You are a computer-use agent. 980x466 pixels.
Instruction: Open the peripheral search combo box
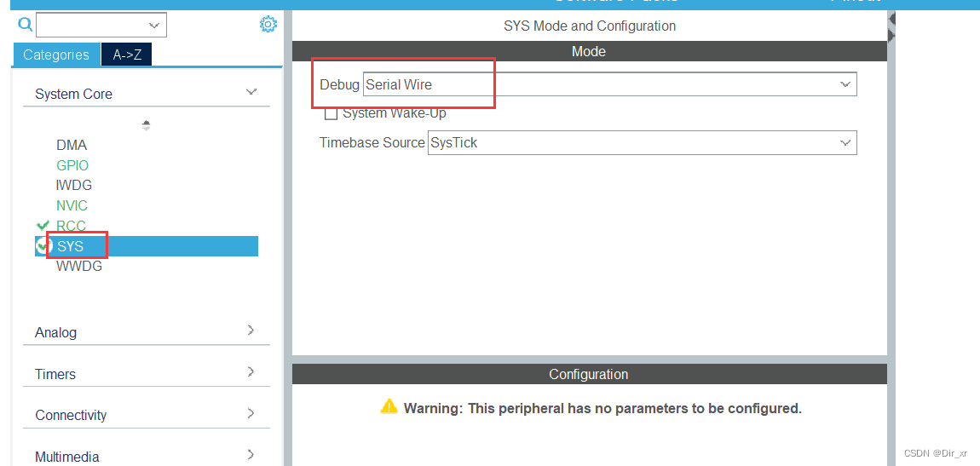(x=101, y=25)
